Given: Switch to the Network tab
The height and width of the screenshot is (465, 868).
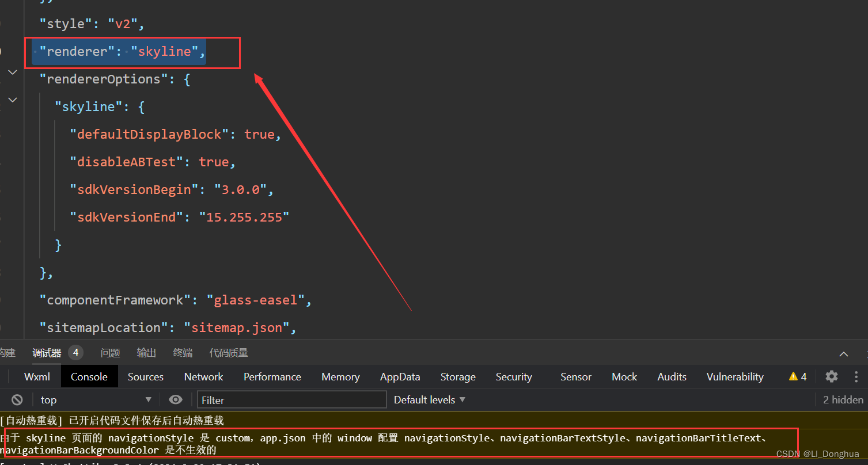Looking at the screenshot, I should 203,376.
